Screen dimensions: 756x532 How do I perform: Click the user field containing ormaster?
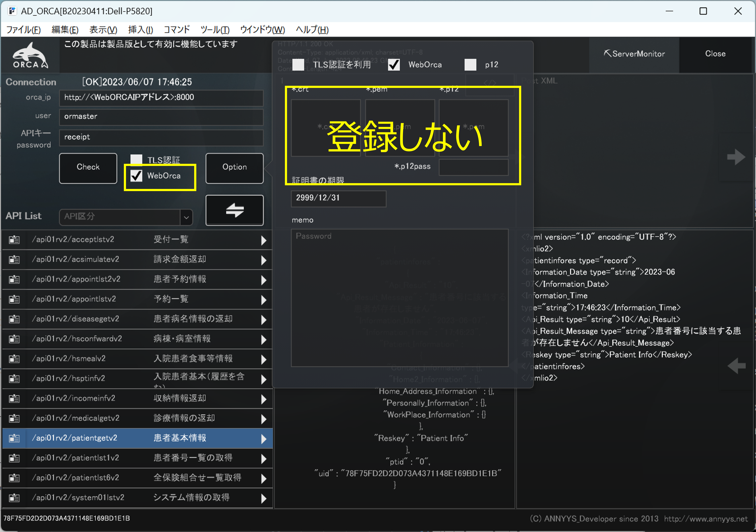pos(161,117)
